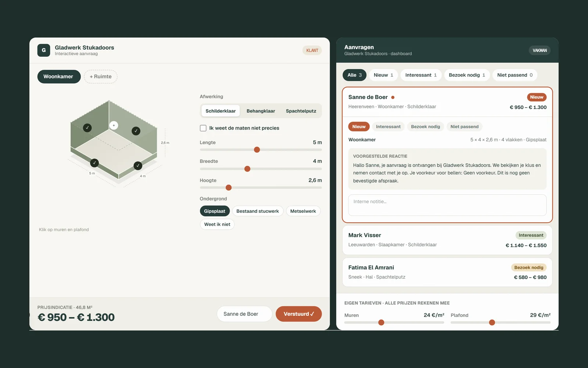Toggle the front-left wall checkmark
The height and width of the screenshot is (368, 588).
point(94,163)
